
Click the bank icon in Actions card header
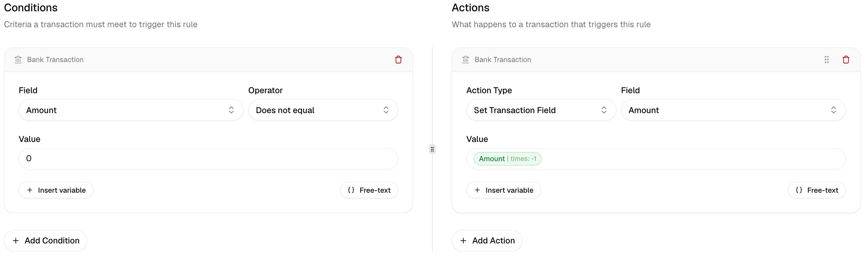tap(466, 60)
